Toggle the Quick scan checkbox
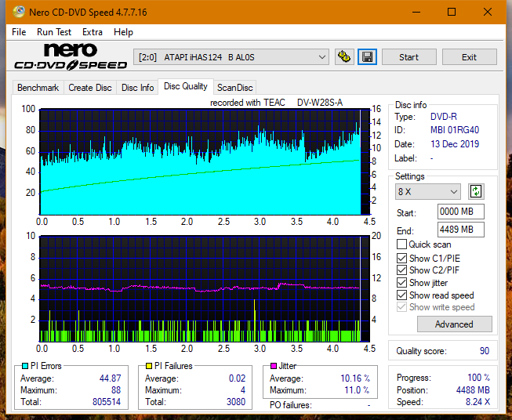This screenshot has height=420, width=512. 401,244
